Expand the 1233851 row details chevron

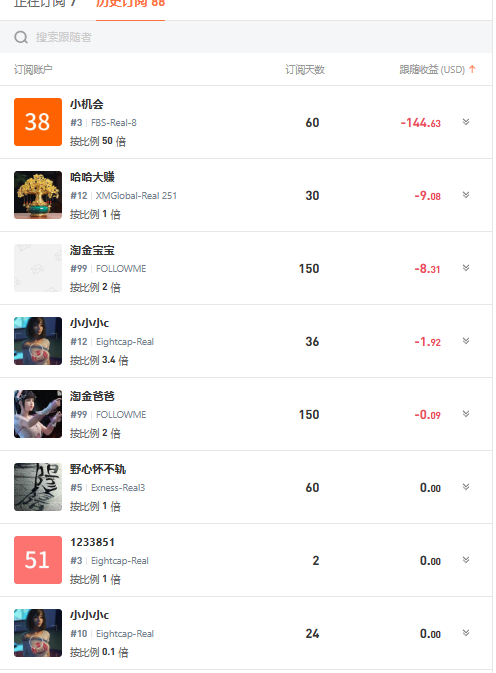point(466,560)
